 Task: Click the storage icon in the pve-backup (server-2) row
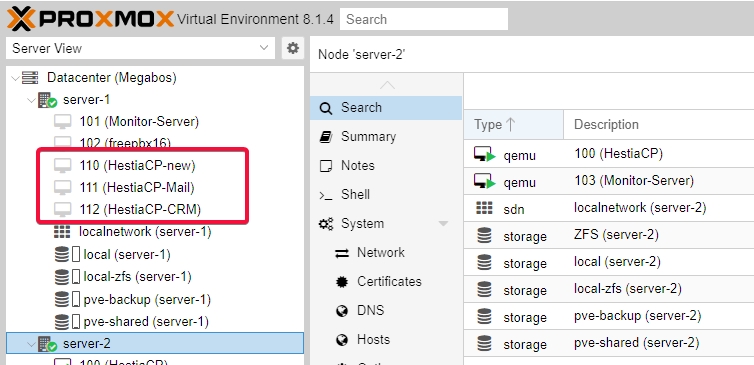tap(484, 316)
